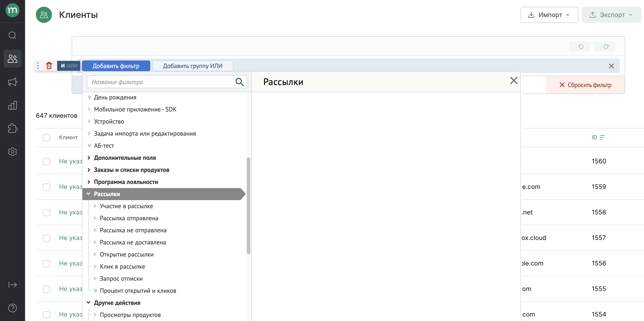
Task: Reset the filter via Сбросить фильтр
Action: 585,85
